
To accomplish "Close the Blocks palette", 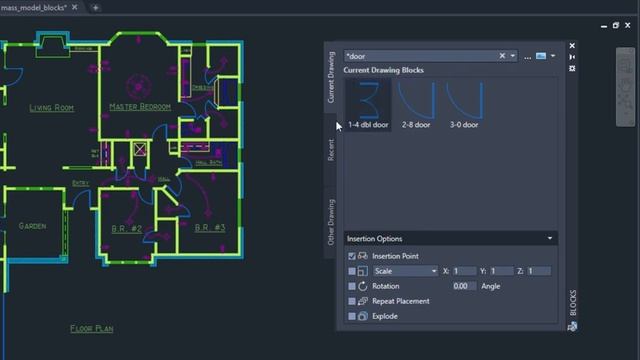I will coord(572,46).
